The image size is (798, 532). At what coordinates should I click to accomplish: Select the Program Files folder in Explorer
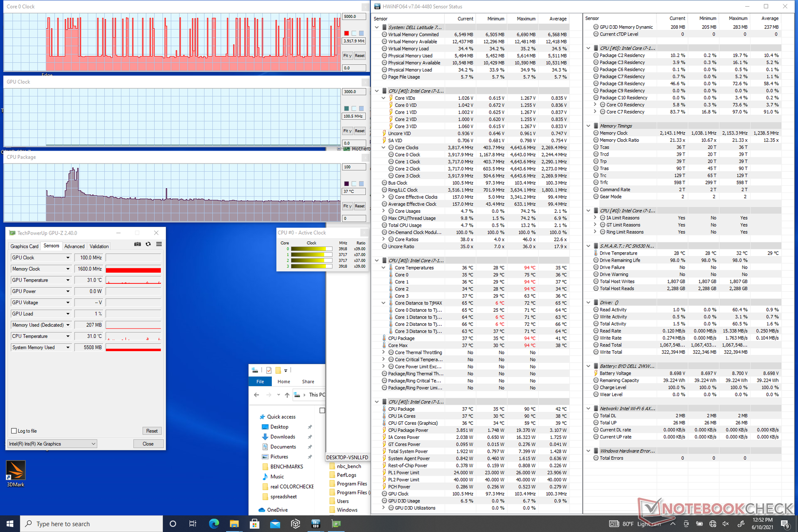pos(348,484)
